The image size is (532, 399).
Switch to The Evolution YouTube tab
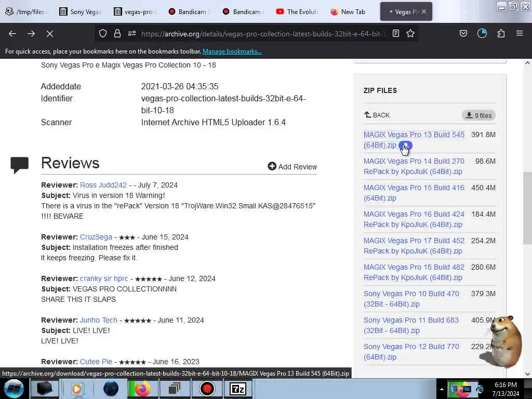click(298, 12)
